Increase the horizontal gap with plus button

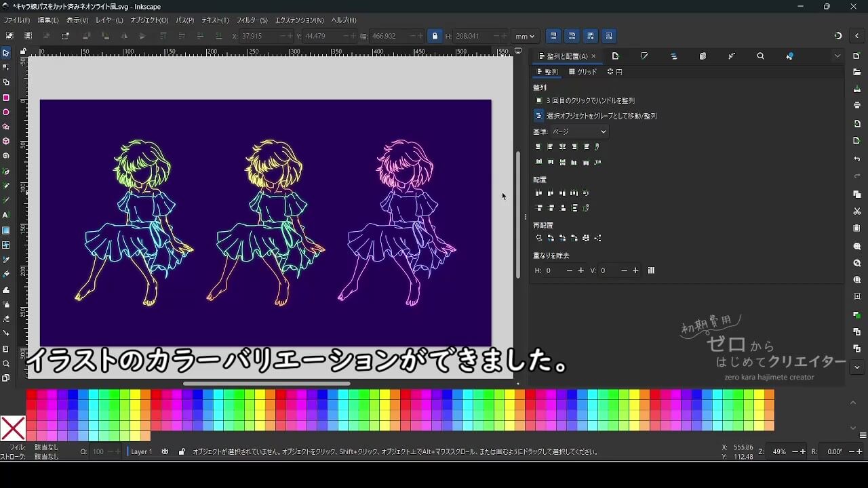tap(581, 270)
